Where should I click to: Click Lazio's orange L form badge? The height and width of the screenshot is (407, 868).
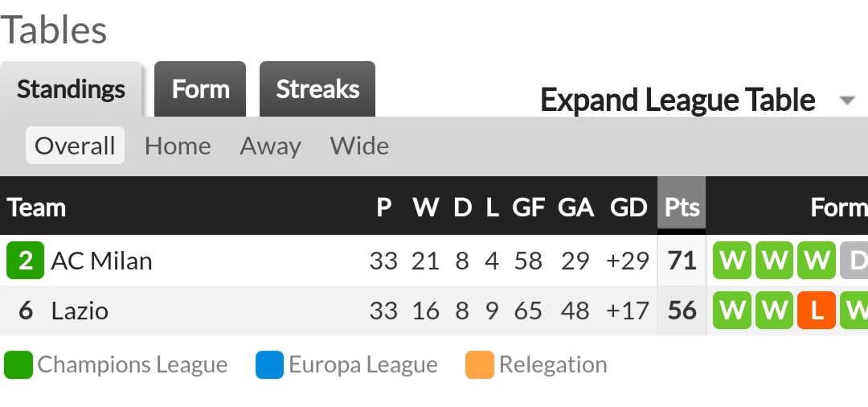click(x=816, y=310)
